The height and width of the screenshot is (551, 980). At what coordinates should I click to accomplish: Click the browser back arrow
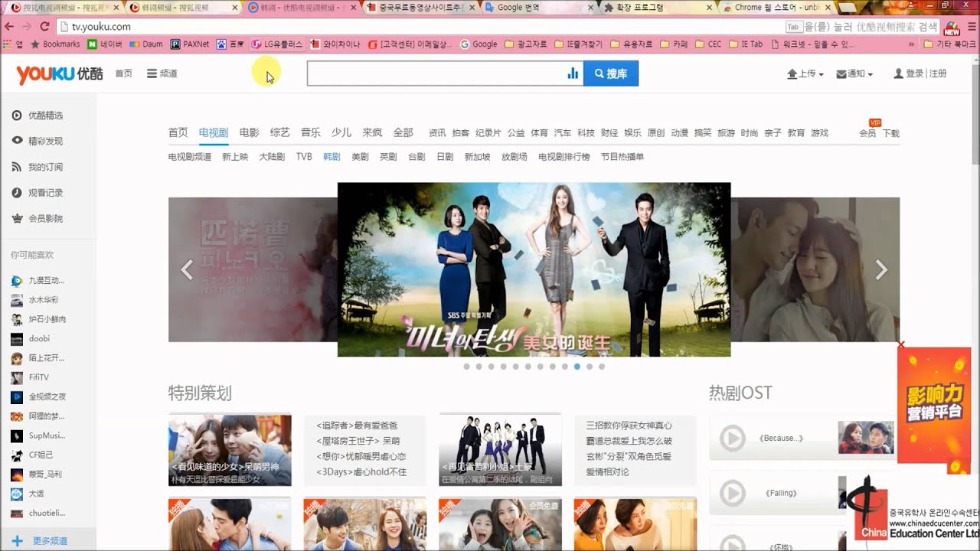(9, 27)
